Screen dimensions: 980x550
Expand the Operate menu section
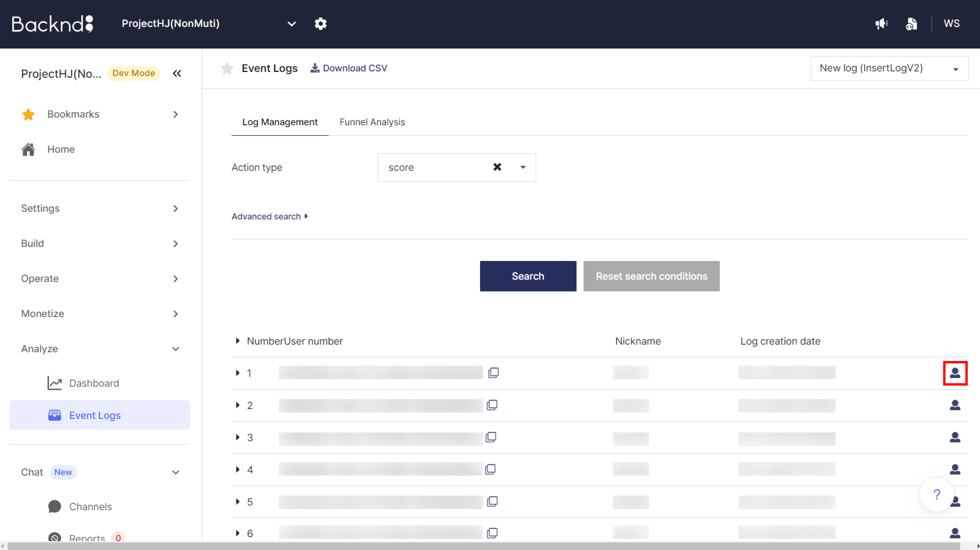(100, 279)
